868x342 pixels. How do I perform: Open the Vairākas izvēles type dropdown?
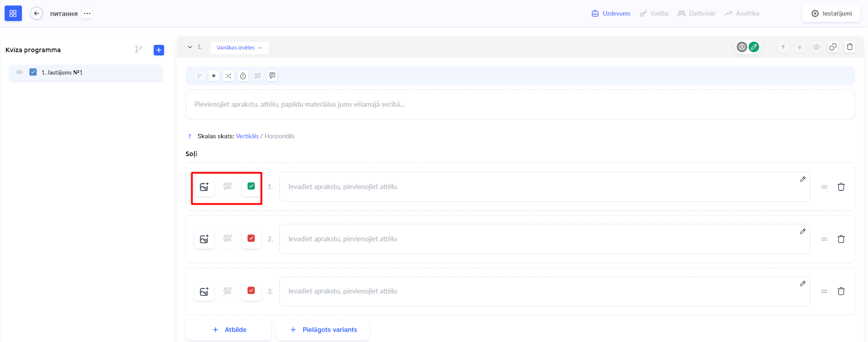(239, 48)
